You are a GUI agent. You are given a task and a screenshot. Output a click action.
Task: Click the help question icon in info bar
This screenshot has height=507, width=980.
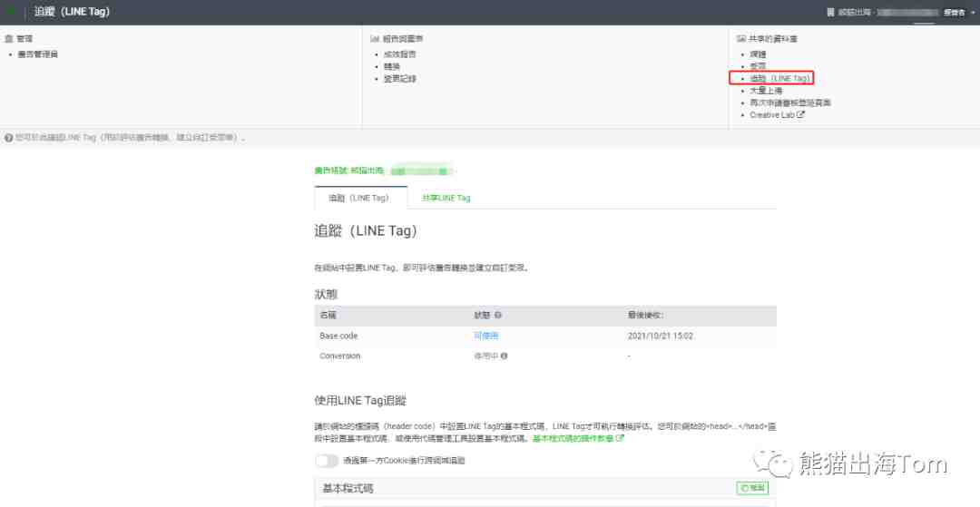[8, 137]
